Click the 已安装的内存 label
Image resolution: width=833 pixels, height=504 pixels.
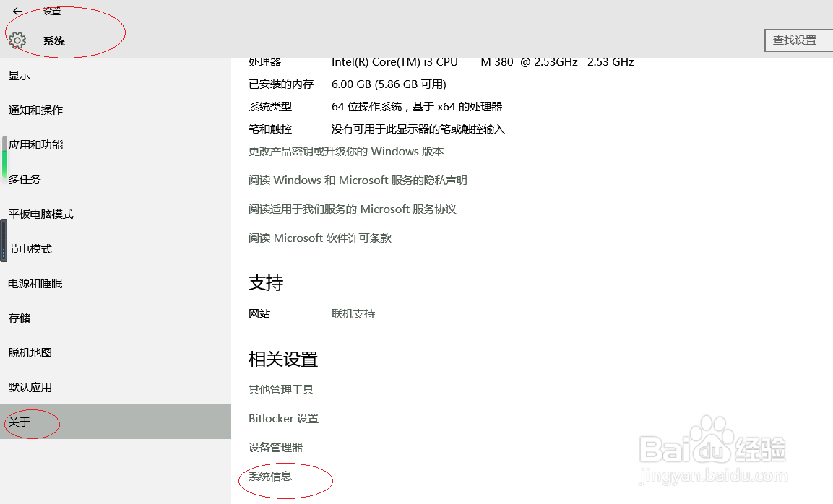tap(281, 84)
